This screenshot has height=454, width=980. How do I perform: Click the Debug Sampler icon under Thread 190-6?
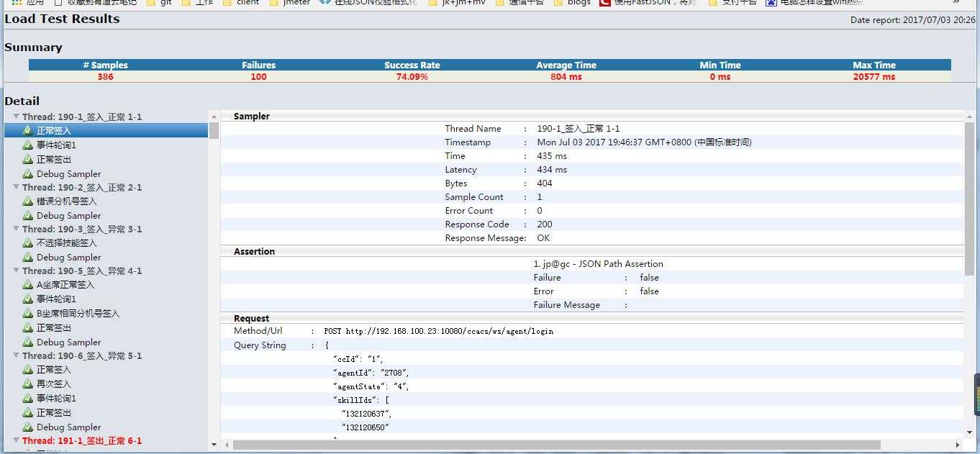point(28,427)
